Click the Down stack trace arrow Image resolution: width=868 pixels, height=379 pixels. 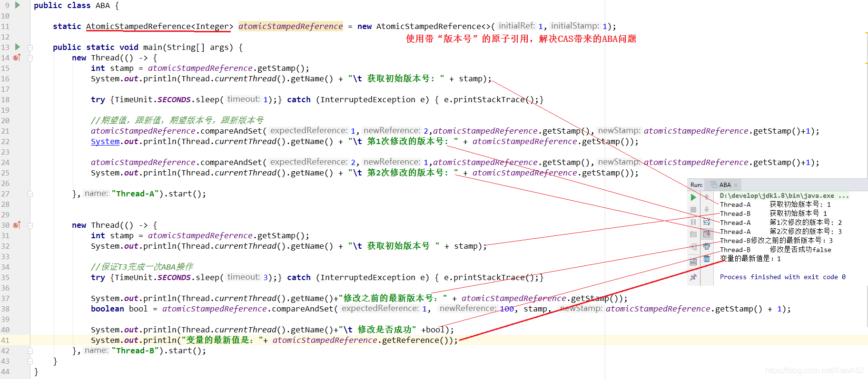pos(707,209)
